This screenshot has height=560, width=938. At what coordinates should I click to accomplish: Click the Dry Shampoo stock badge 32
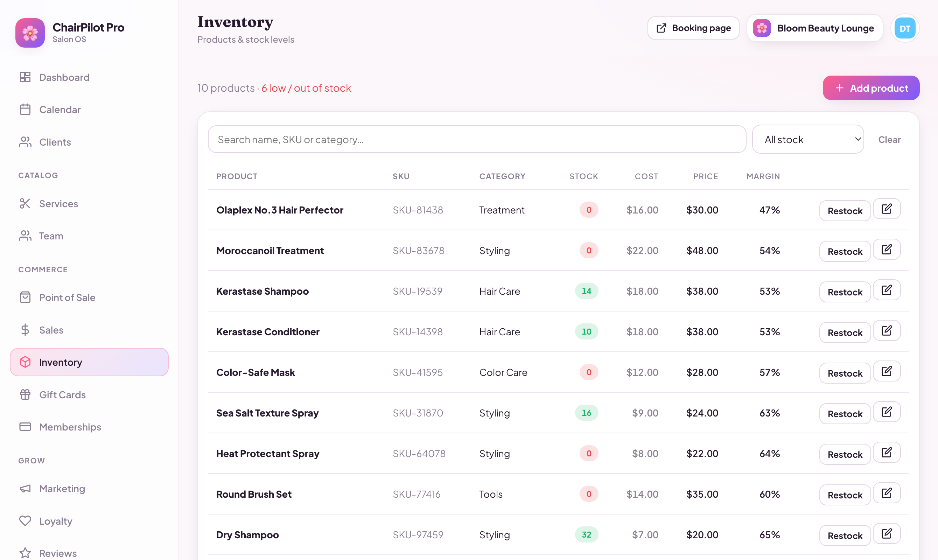(586, 534)
